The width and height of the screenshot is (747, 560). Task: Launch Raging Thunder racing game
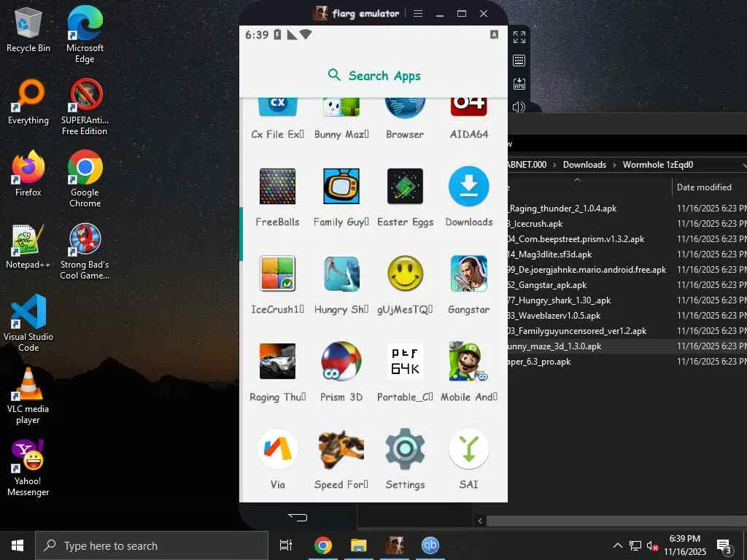pyautogui.click(x=278, y=372)
